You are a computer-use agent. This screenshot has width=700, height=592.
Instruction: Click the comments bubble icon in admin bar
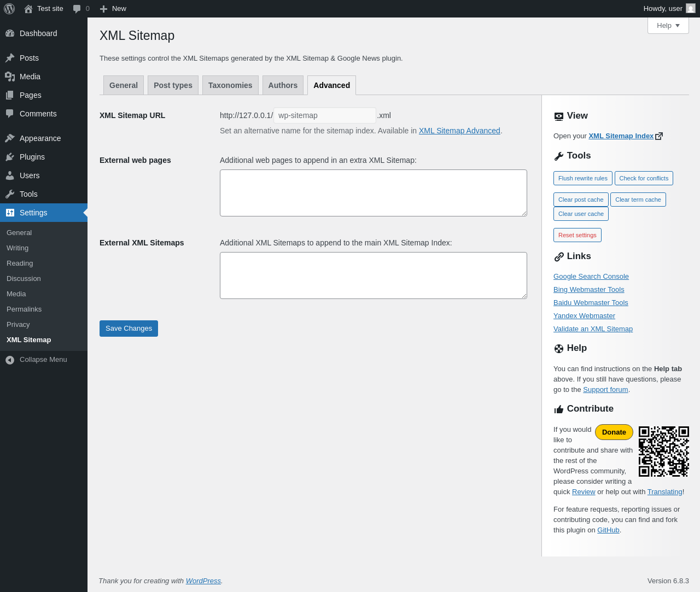click(x=77, y=9)
